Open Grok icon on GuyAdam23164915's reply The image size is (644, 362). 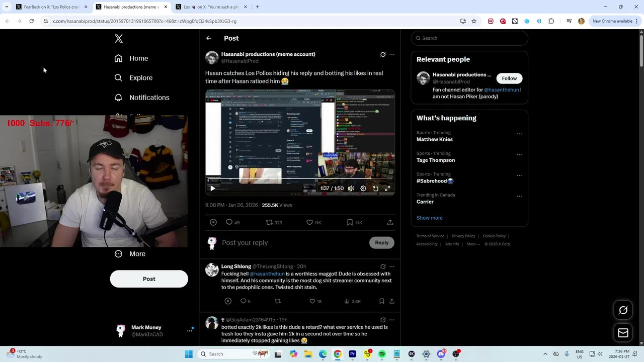(x=383, y=320)
